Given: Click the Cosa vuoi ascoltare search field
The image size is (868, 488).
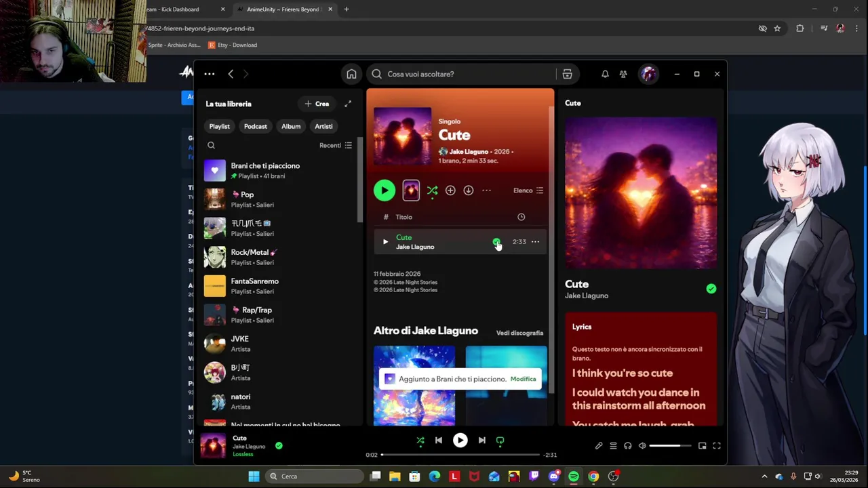Looking at the screenshot, I should [463, 74].
